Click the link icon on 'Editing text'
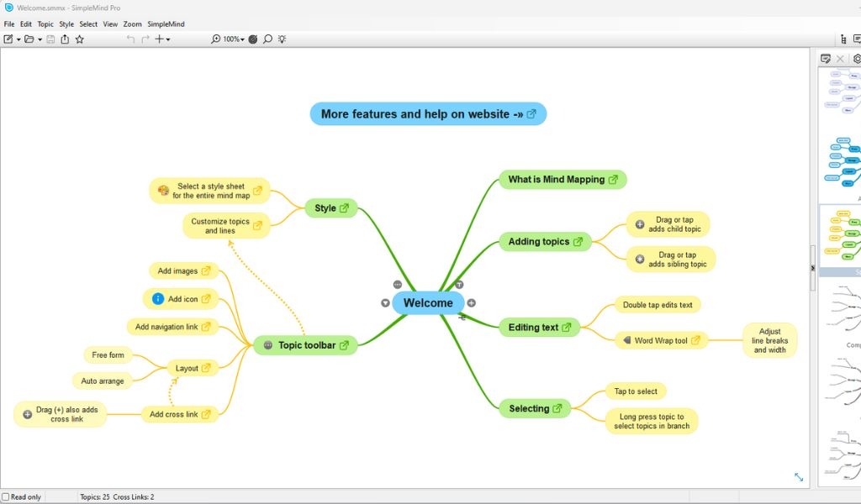 pos(567,328)
